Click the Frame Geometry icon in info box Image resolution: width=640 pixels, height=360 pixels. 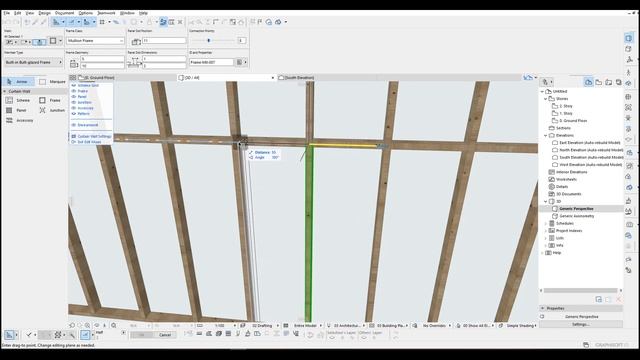click(74, 63)
